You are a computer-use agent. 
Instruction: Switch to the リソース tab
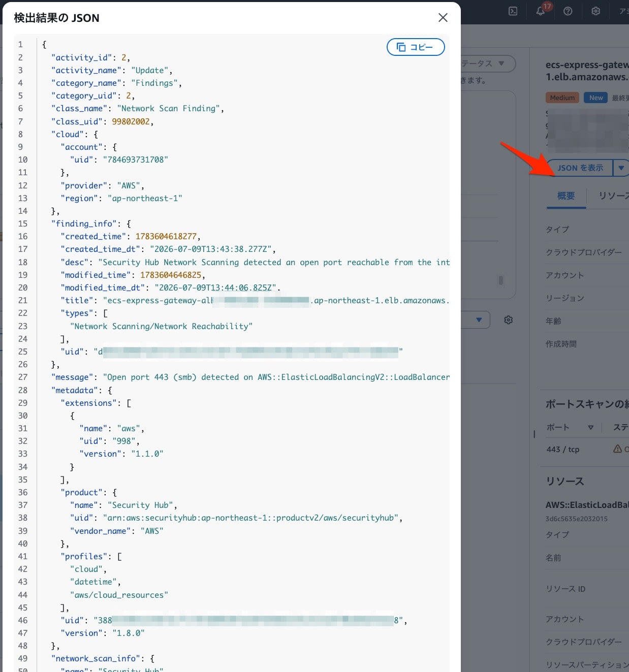[x=614, y=196]
